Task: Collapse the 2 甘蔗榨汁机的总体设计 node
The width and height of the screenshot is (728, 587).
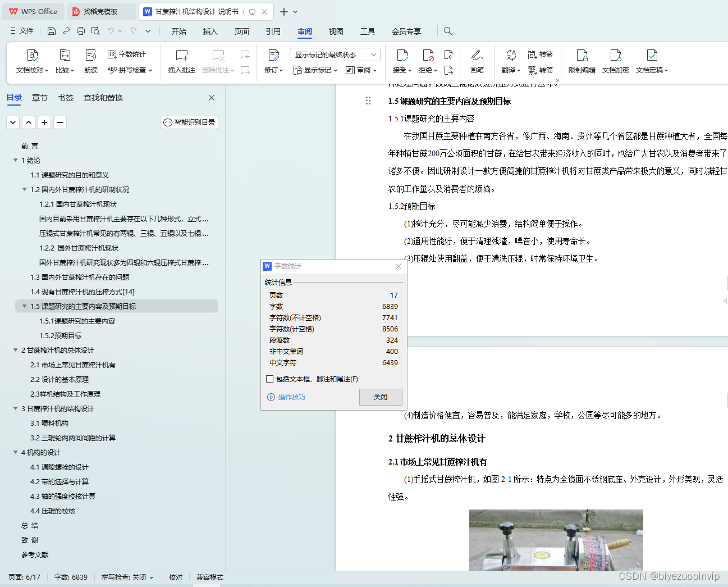Action: pos(16,350)
